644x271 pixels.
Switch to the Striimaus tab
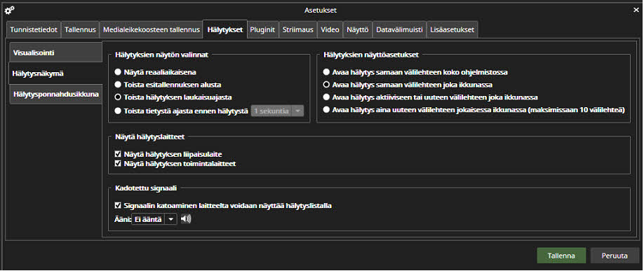297,29
